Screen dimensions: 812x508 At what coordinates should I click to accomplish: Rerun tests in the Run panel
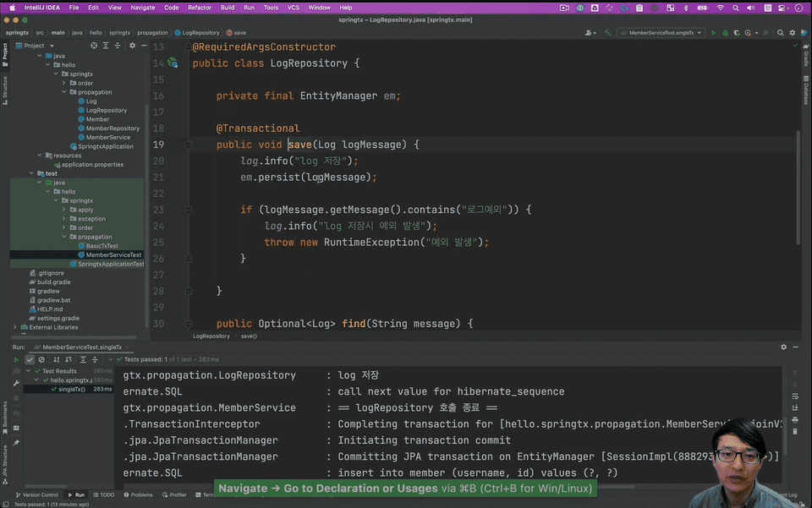coord(16,359)
